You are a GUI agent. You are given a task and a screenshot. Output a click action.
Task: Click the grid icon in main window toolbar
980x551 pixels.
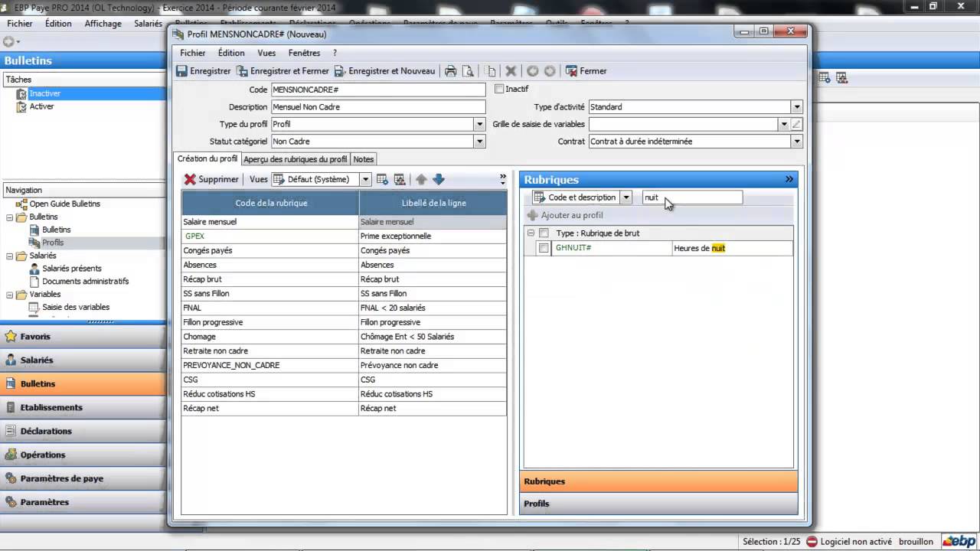point(825,77)
